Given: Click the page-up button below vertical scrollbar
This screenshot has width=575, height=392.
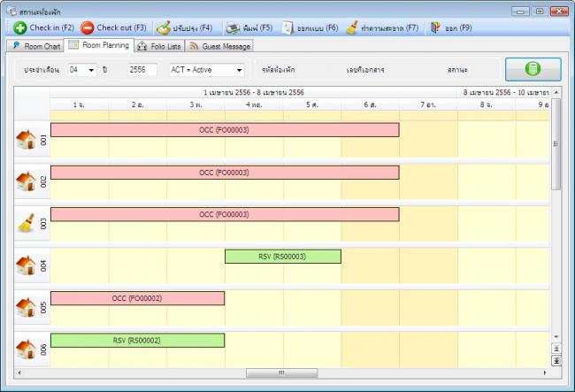Looking at the screenshot, I should coord(556,349).
